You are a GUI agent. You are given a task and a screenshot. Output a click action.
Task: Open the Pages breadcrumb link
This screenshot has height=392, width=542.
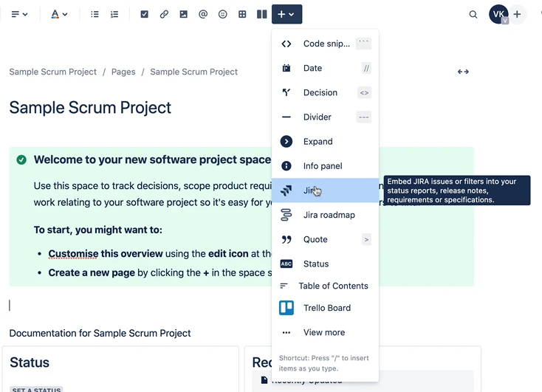[x=123, y=72]
